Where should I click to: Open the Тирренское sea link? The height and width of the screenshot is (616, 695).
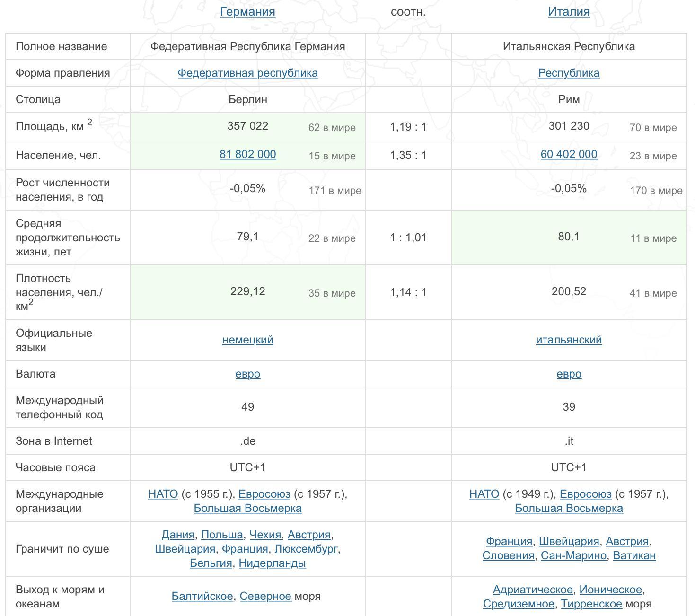(x=591, y=604)
